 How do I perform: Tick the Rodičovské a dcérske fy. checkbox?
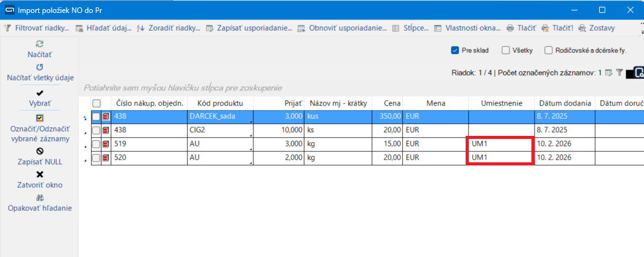[x=549, y=50]
